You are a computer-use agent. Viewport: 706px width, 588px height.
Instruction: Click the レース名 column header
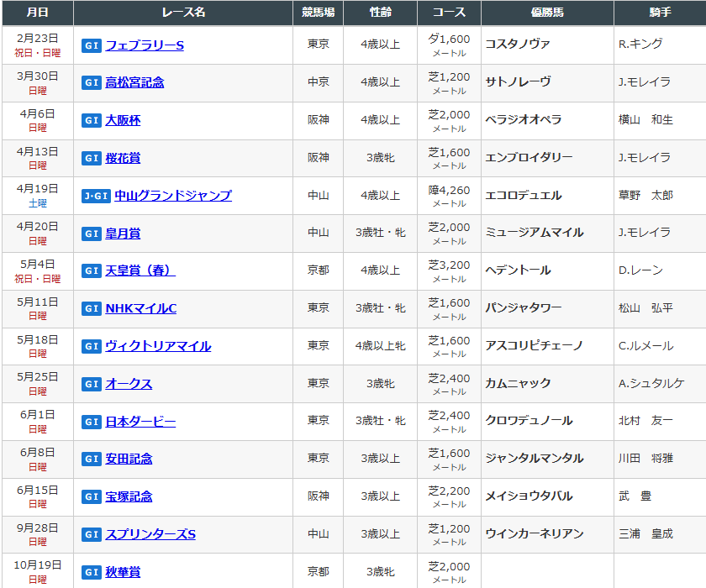click(183, 13)
